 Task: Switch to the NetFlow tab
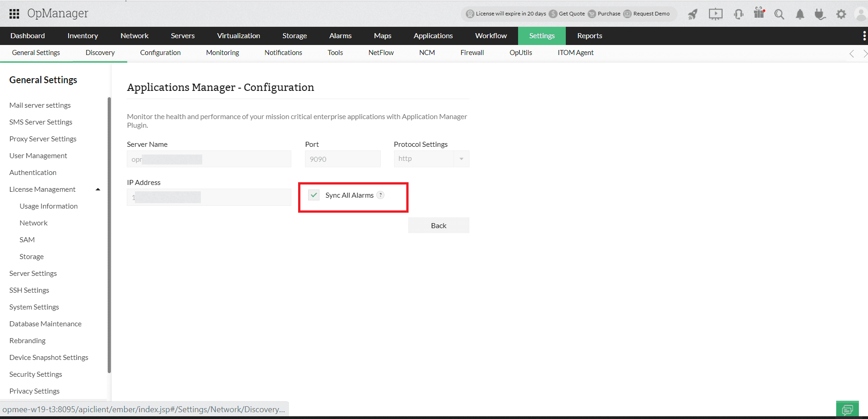tap(381, 52)
